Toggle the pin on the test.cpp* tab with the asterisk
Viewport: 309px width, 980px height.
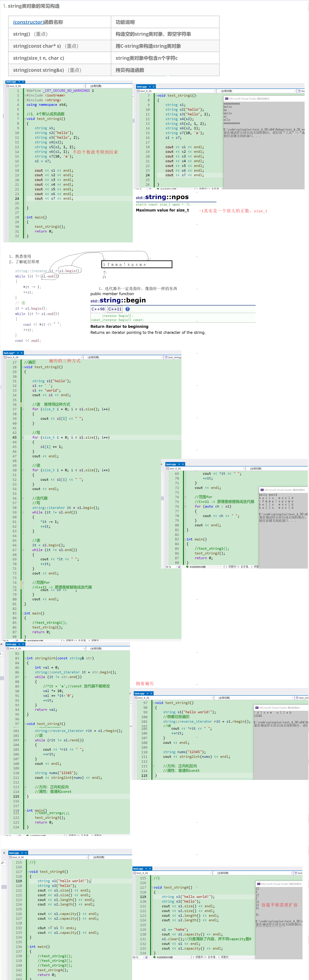pos(18,353)
